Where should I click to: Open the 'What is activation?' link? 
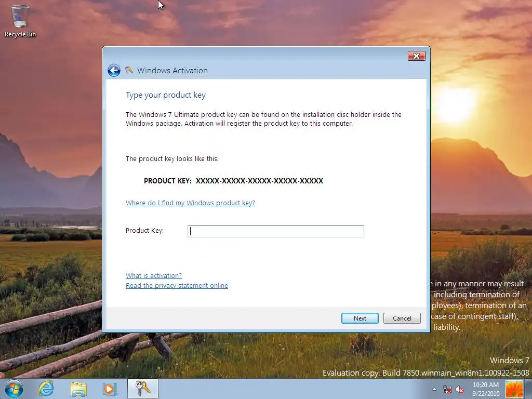[154, 275]
